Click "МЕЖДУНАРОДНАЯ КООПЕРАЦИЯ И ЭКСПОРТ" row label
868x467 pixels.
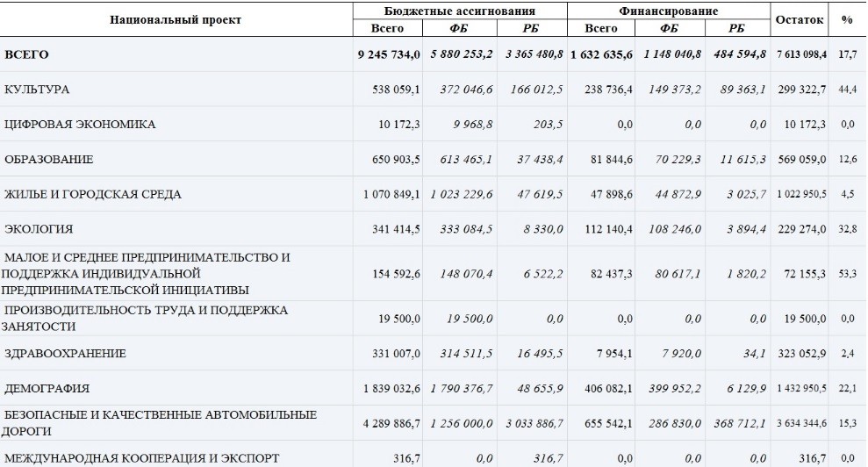[142, 457]
